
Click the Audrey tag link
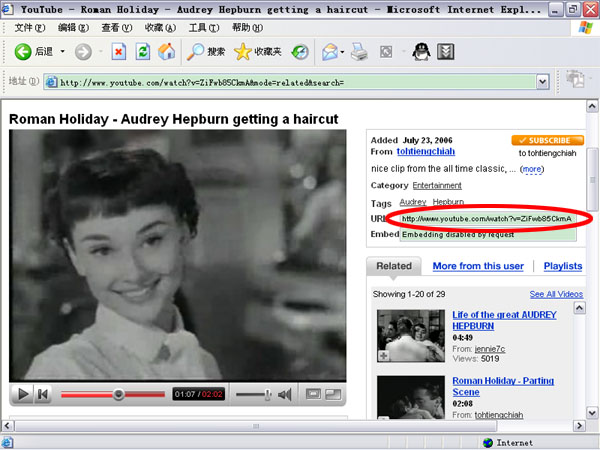pyautogui.click(x=412, y=202)
